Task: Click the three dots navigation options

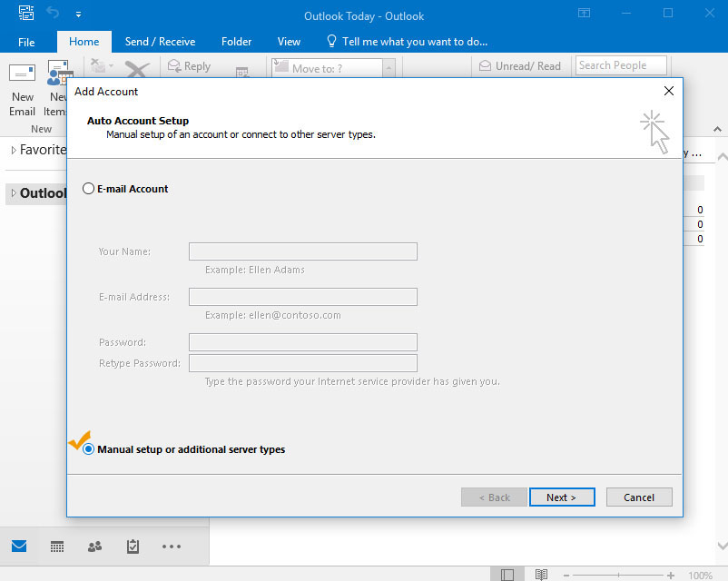Action: [172, 547]
